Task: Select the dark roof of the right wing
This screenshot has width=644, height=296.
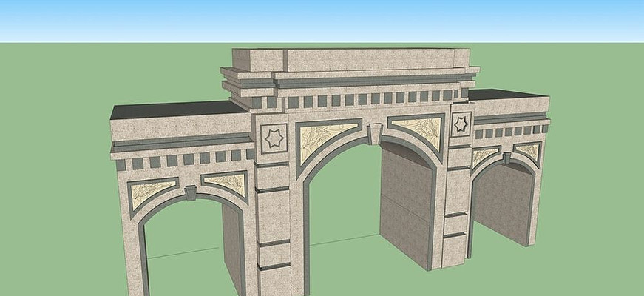Action: click(x=509, y=95)
